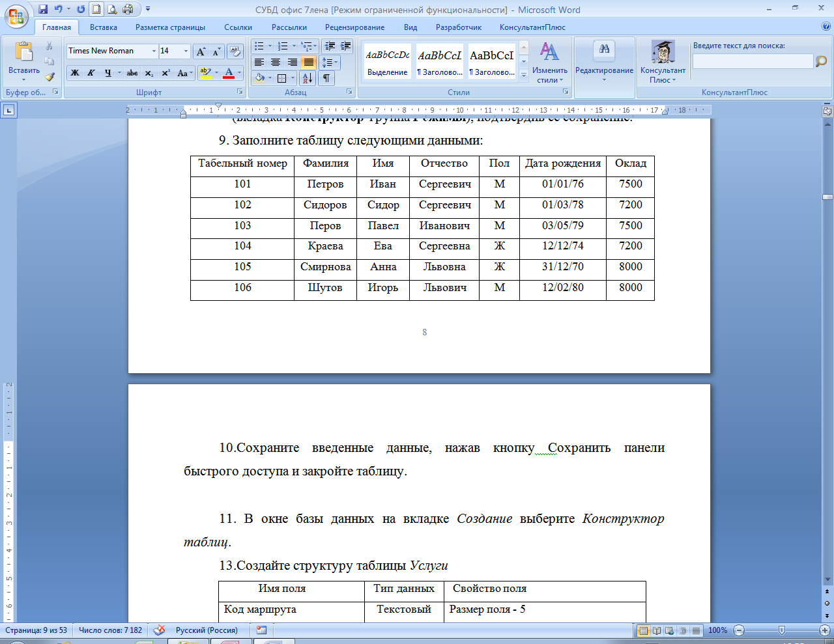Toggle bold formatting (Ж)
834x644 pixels.
(x=75, y=73)
